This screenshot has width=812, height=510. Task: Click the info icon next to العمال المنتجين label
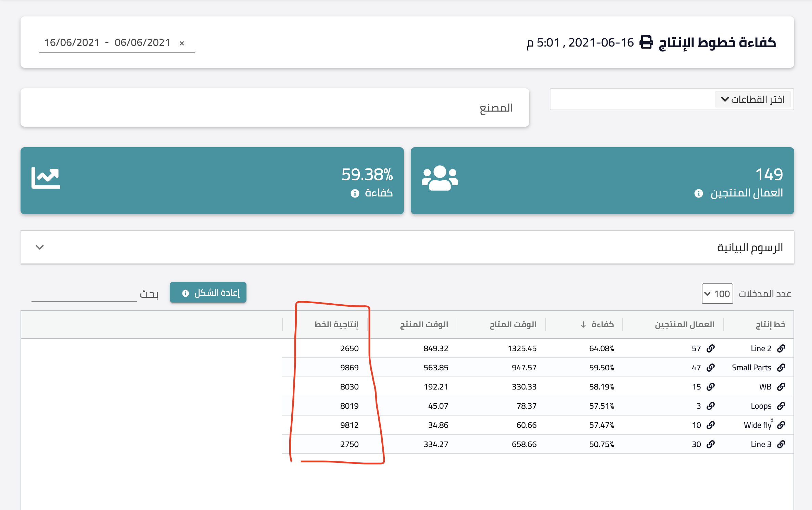coord(699,193)
